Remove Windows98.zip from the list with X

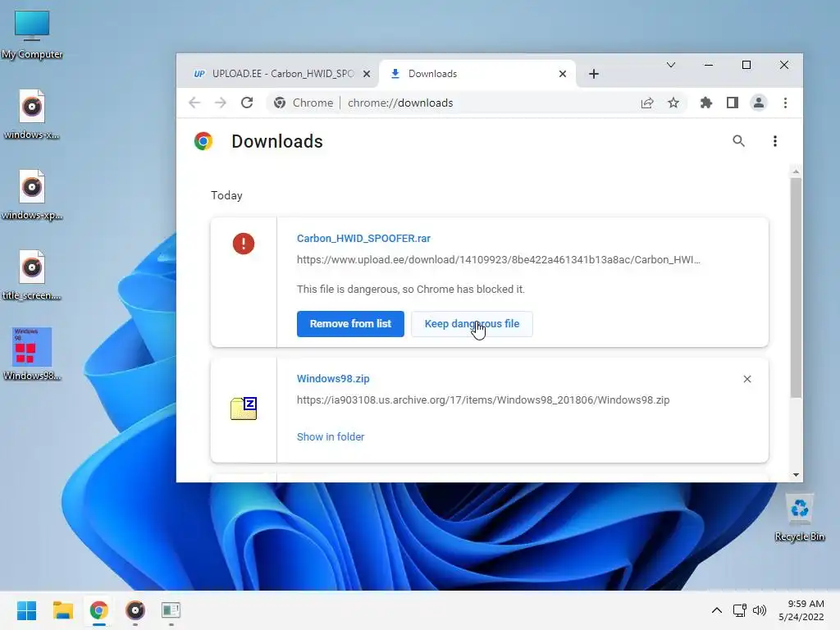pos(747,379)
